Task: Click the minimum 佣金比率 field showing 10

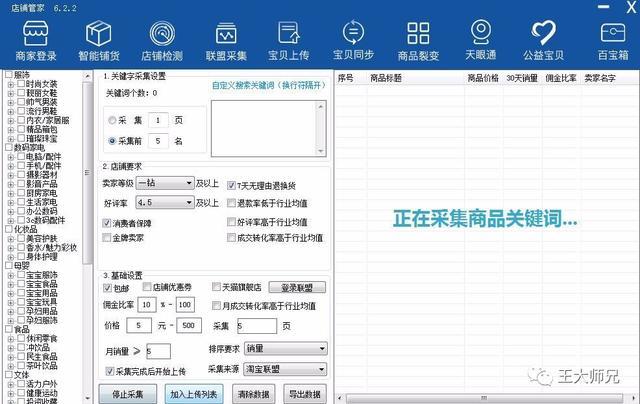Action: coord(147,304)
